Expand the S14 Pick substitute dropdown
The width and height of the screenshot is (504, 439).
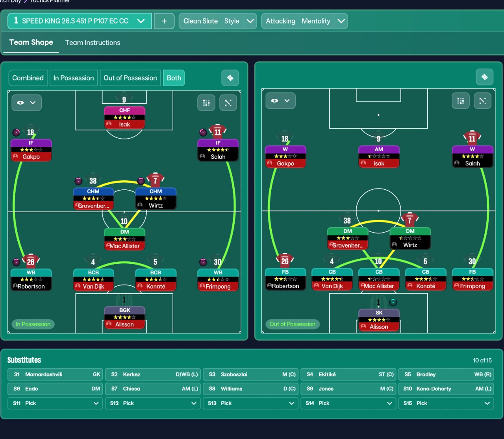coord(348,403)
